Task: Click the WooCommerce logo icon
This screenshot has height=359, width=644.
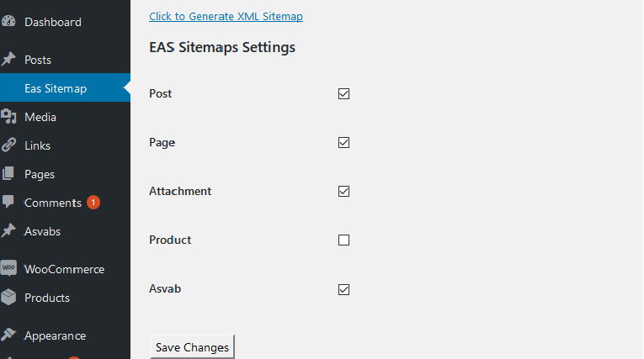Action: click(x=8, y=269)
